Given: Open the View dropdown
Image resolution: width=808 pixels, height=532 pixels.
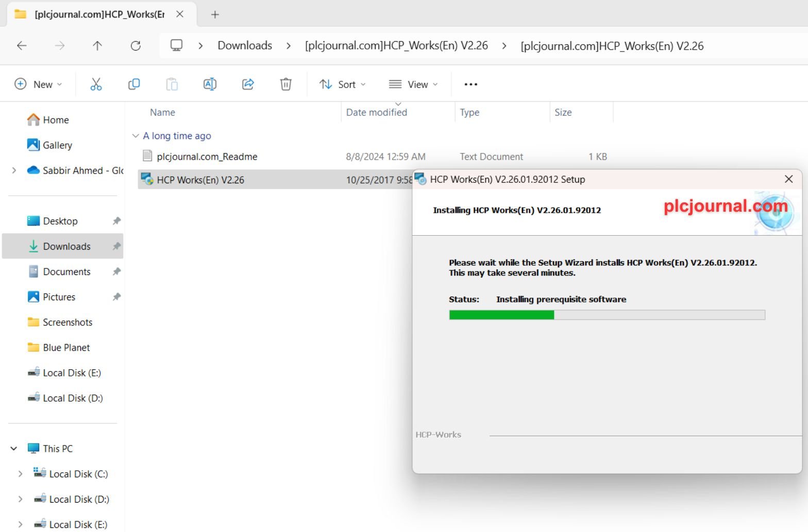Looking at the screenshot, I should click(413, 84).
